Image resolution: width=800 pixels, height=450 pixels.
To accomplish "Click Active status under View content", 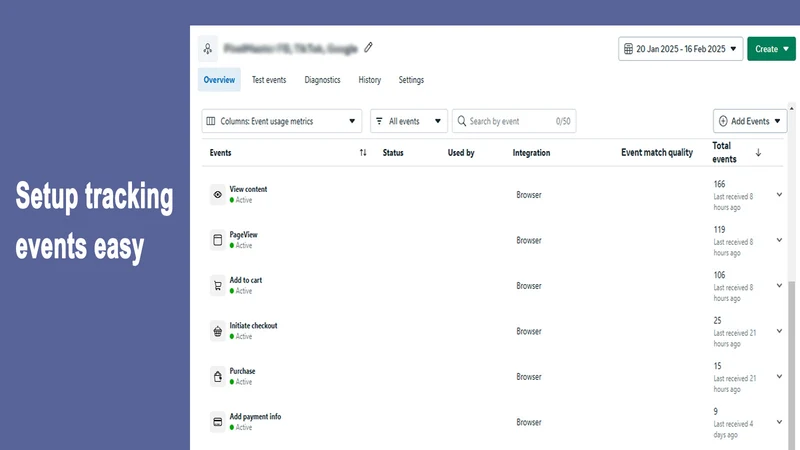I will (241, 200).
